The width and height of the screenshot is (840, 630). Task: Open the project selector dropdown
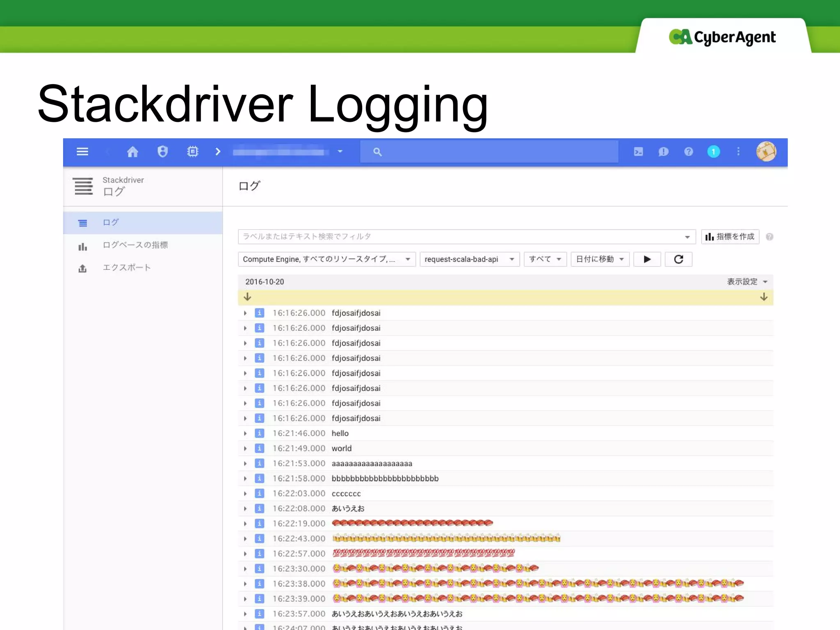340,152
